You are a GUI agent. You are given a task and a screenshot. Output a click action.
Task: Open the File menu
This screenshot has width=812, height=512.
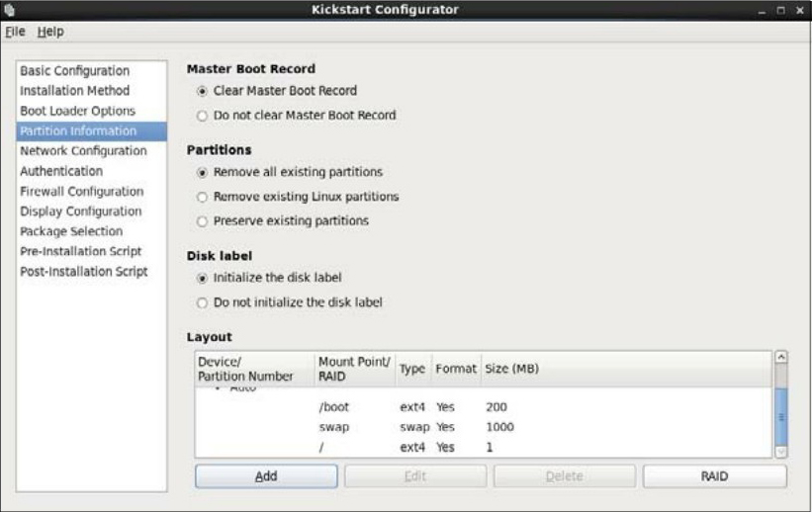(15, 32)
